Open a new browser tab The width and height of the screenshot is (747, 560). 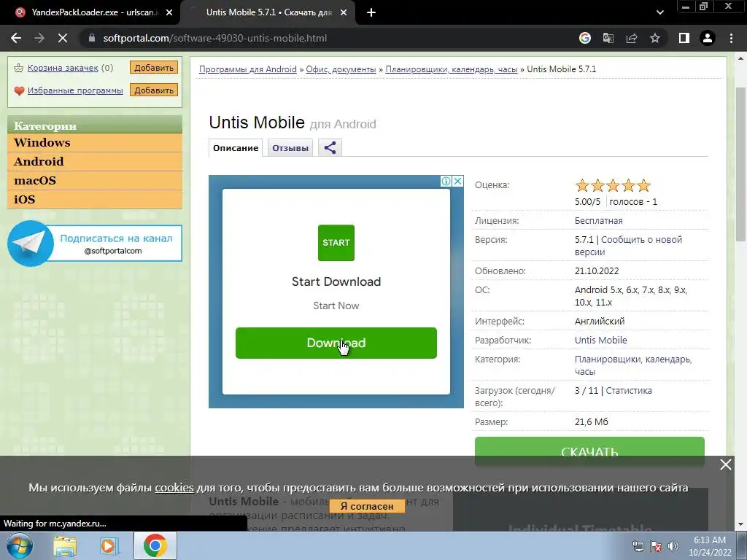tap(371, 13)
